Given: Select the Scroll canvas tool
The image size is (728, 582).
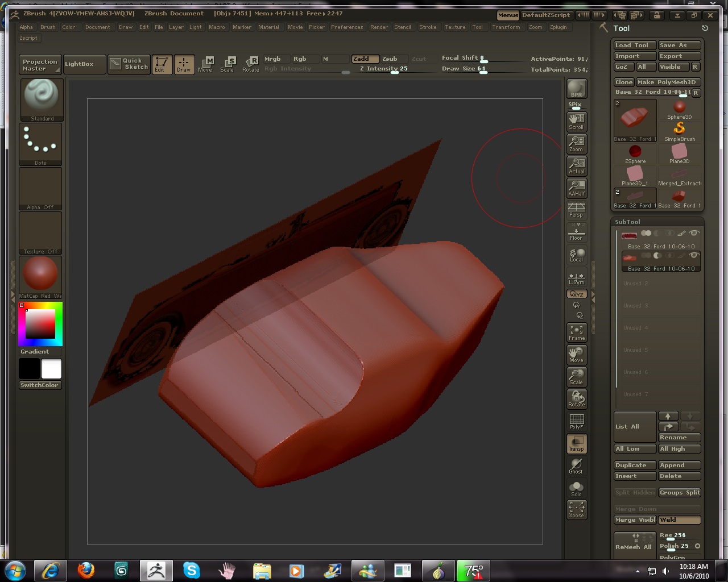Looking at the screenshot, I should click(x=577, y=121).
